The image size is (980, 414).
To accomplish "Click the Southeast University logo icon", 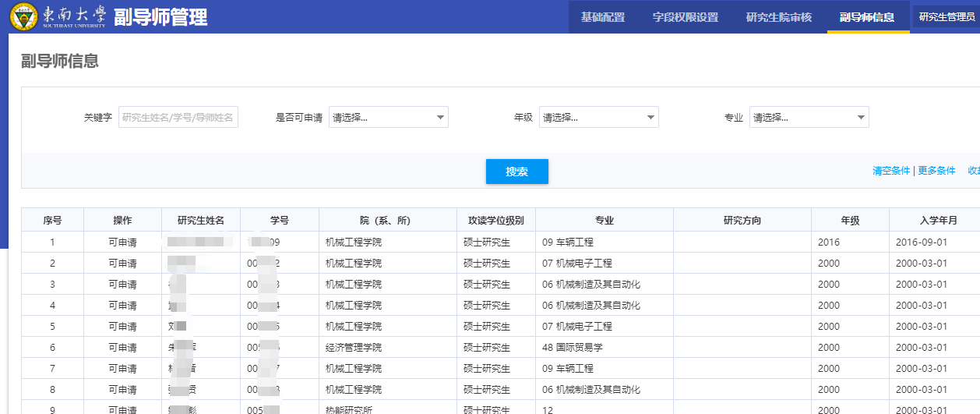I will click(23, 16).
